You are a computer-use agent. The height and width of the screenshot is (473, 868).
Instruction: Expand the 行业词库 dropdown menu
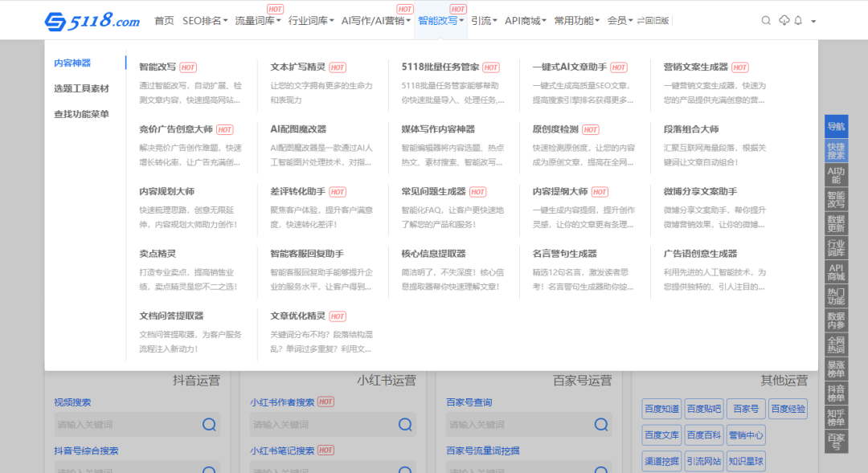coord(311,20)
